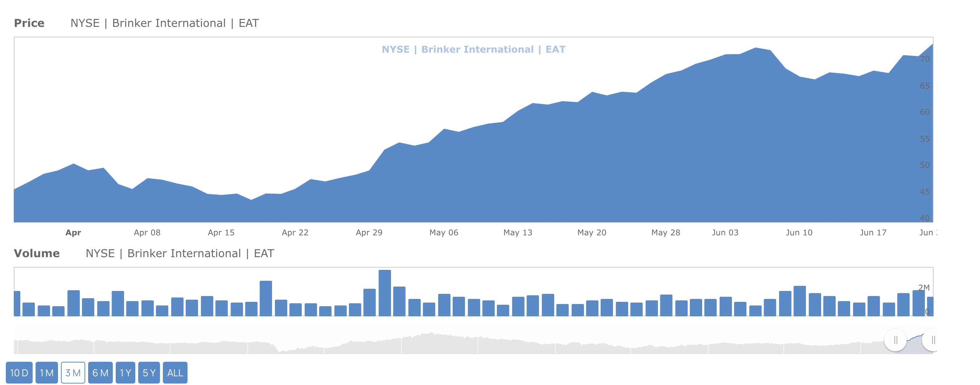Click the May 06 x-axis date label
The height and width of the screenshot is (385, 980).
(x=444, y=233)
